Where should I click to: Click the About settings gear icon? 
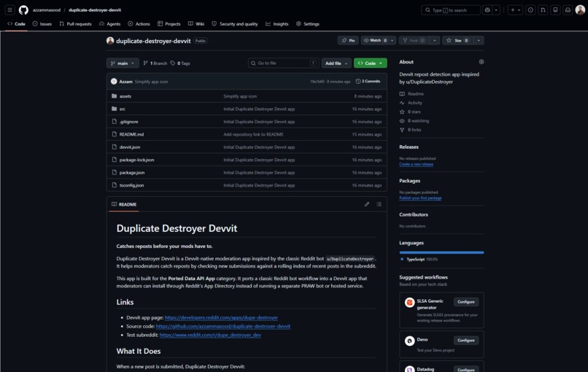pos(481,62)
